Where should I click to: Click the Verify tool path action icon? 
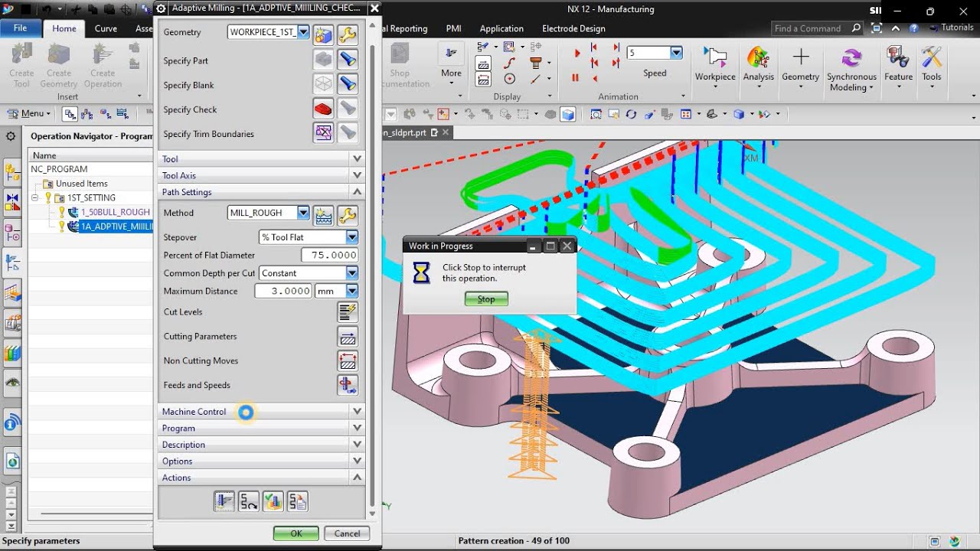pos(273,501)
